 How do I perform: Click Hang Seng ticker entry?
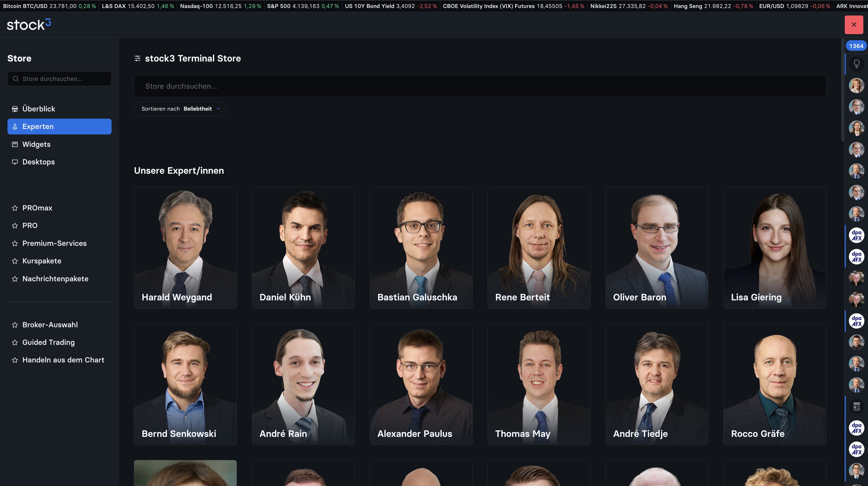coord(713,6)
